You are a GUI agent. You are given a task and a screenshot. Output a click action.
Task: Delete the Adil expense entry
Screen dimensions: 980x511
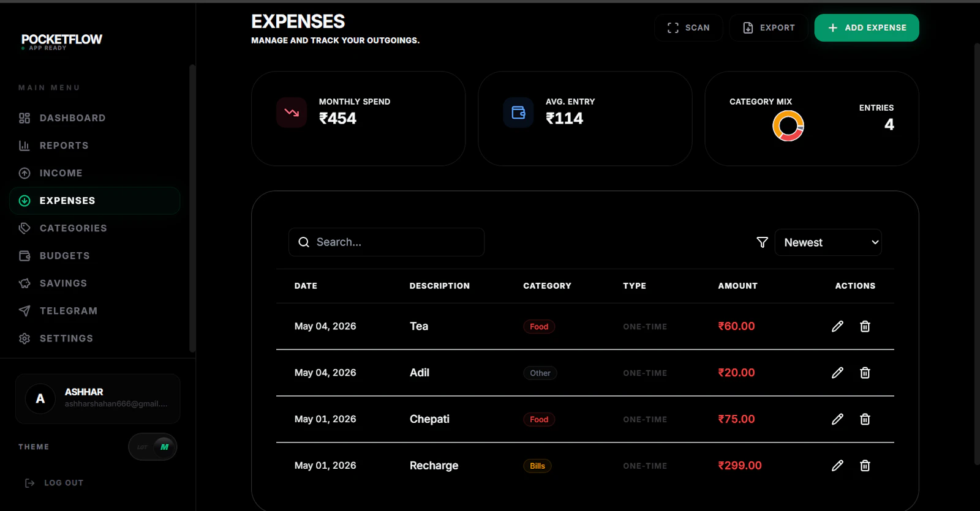865,373
